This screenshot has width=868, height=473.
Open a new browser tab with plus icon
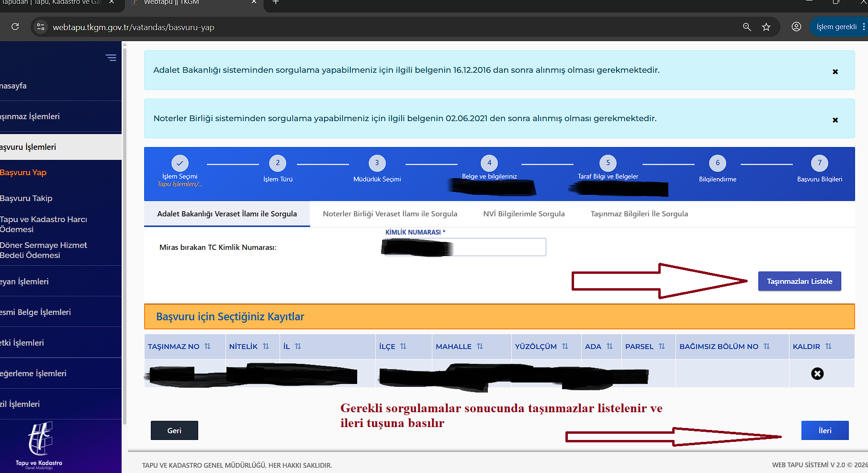coord(276,2)
